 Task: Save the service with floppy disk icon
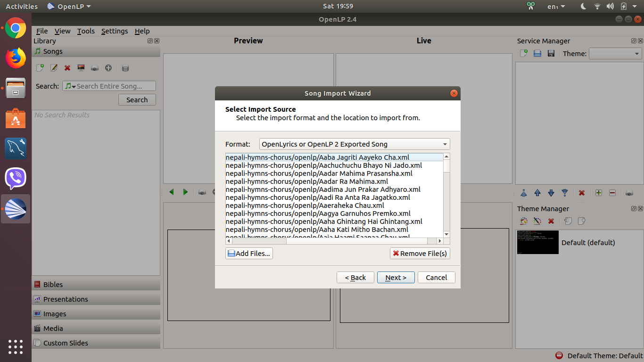pos(551,54)
